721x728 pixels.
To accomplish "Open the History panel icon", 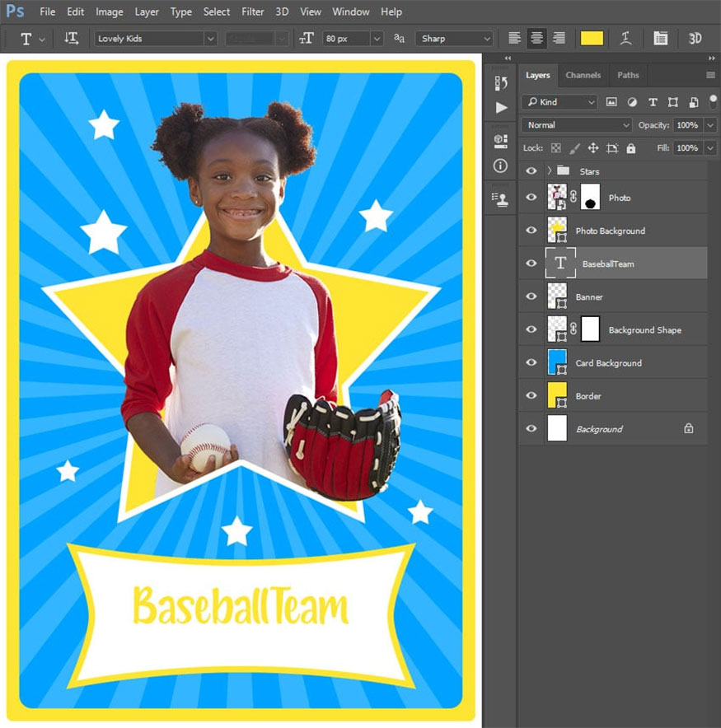I will click(x=501, y=82).
